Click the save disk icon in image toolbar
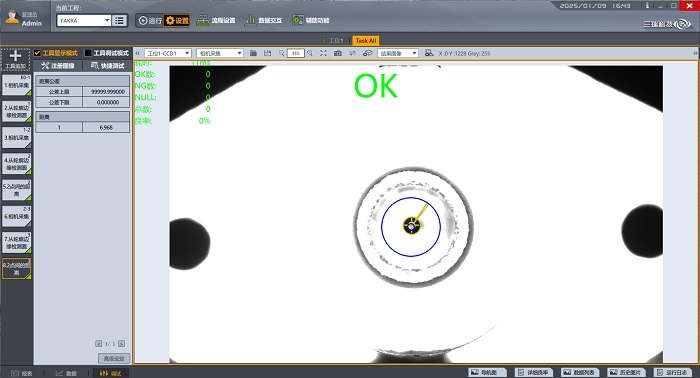 point(267,53)
